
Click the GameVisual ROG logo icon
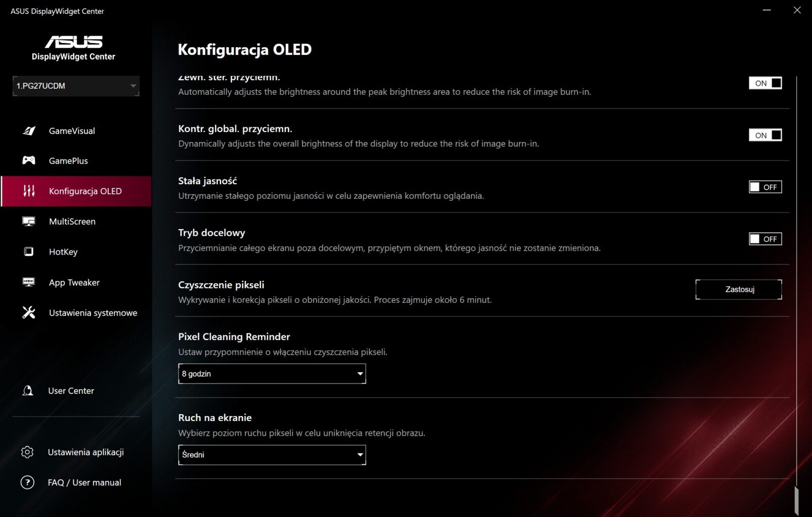tap(29, 131)
